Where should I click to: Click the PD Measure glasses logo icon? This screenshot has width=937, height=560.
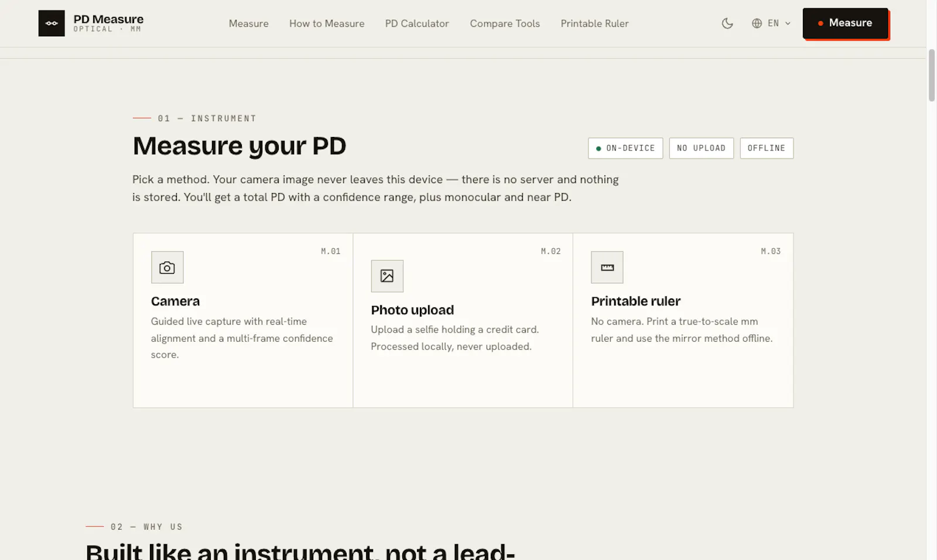click(x=52, y=23)
